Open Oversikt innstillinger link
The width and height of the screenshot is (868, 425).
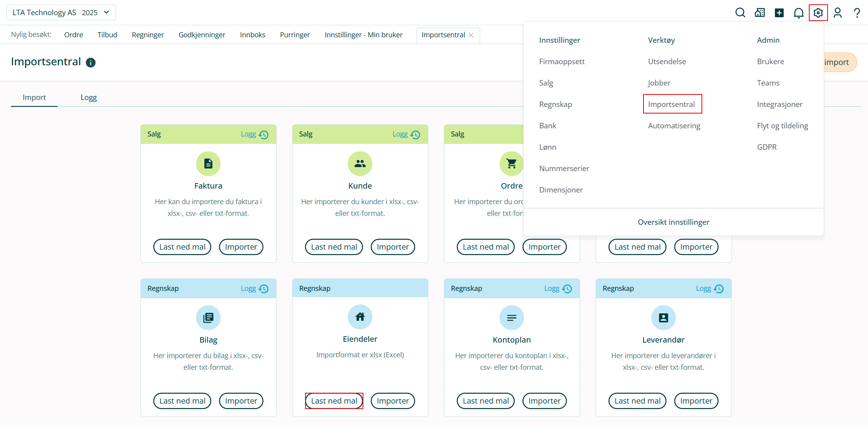pos(673,222)
